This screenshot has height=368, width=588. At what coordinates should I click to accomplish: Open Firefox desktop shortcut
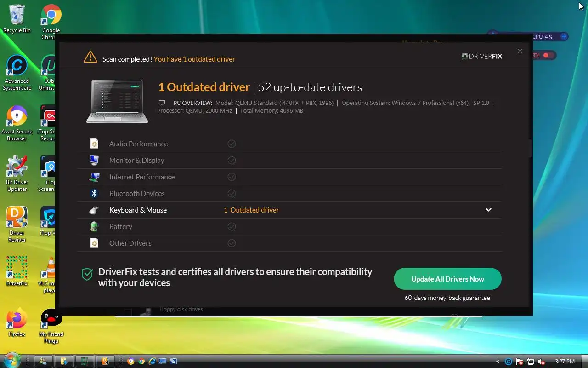(17, 322)
